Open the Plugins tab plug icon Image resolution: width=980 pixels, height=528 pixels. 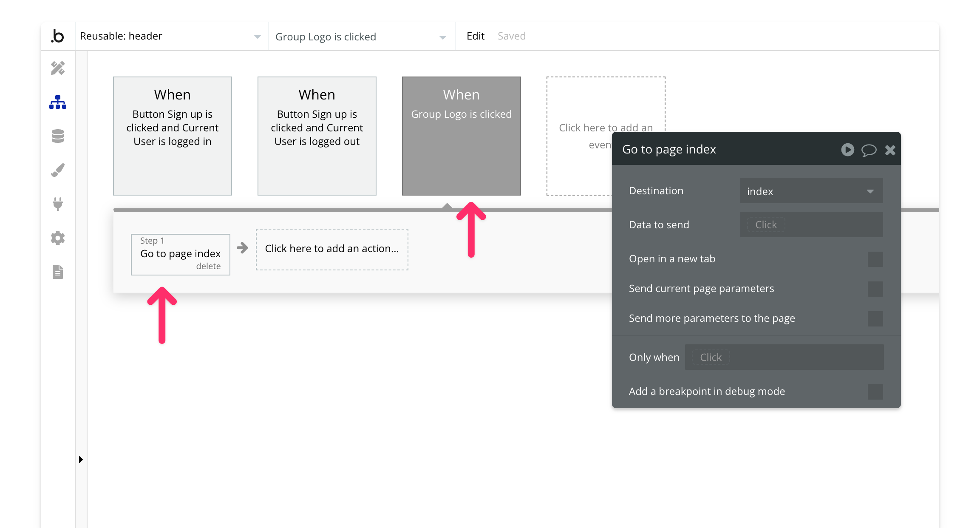(58, 204)
